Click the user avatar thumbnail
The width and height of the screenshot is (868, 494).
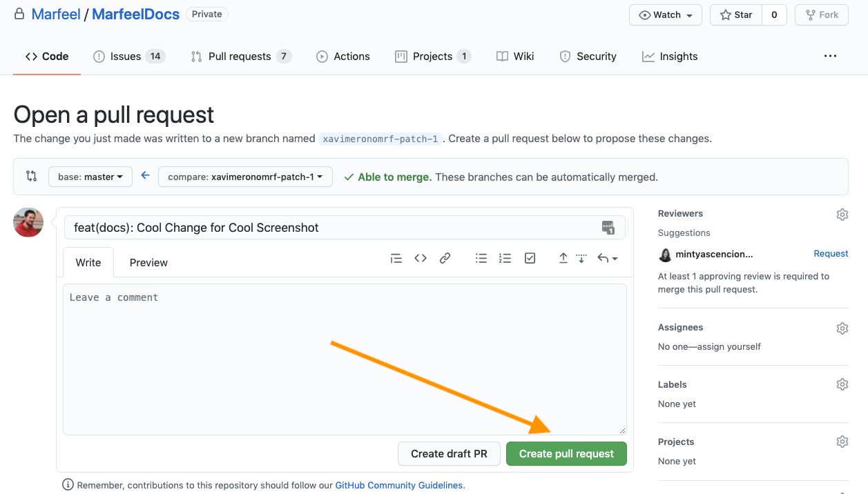coord(28,221)
